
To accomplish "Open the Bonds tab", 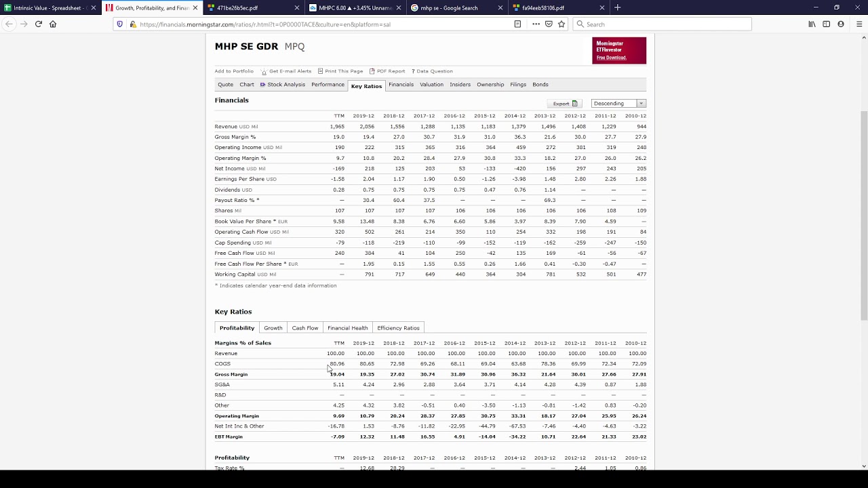I will [x=540, y=85].
